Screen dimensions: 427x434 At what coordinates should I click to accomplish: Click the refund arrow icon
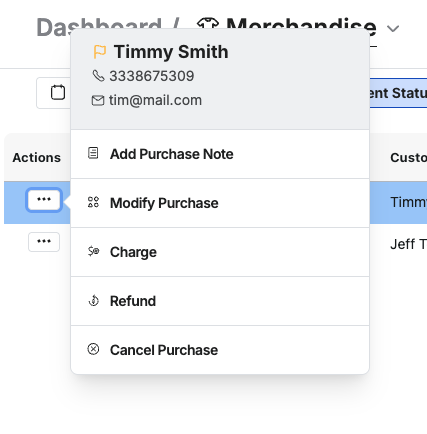coord(93,300)
